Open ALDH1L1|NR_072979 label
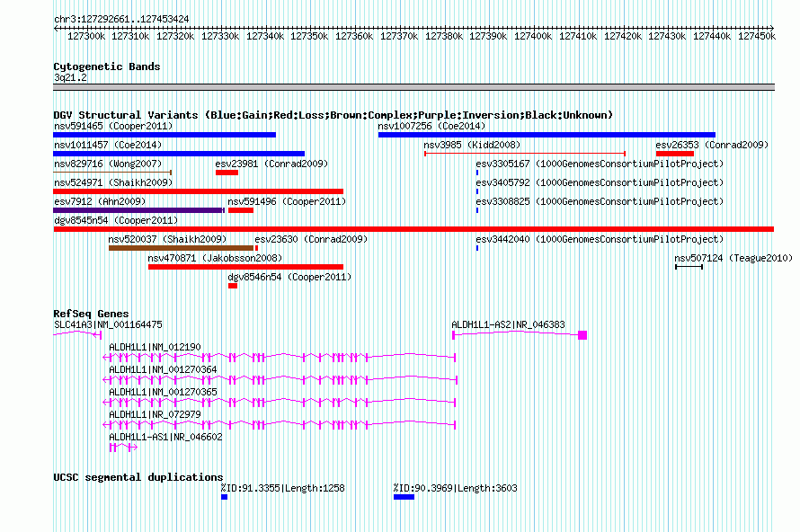The height and width of the screenshot is (532, 800). point(155,414)
